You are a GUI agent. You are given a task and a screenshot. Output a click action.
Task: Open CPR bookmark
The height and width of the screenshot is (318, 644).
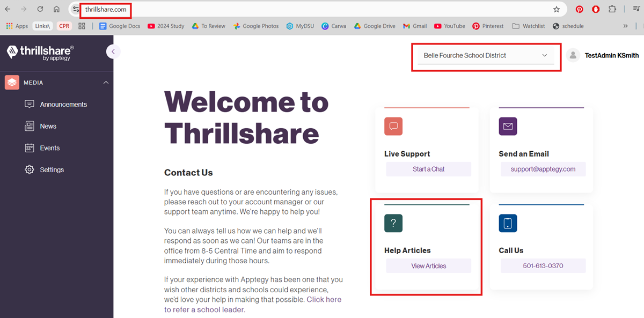64,26
